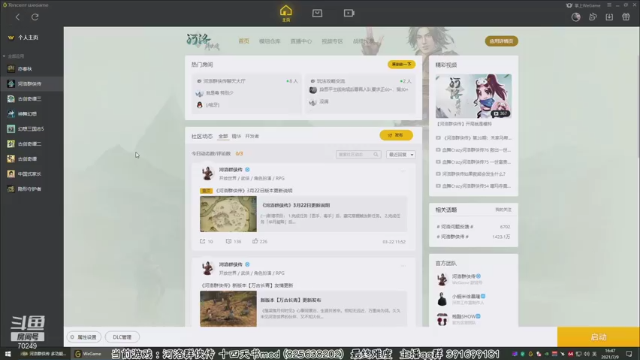Switch to the 模组仓库 tab
Screen dimensions: 640x360
269,41
